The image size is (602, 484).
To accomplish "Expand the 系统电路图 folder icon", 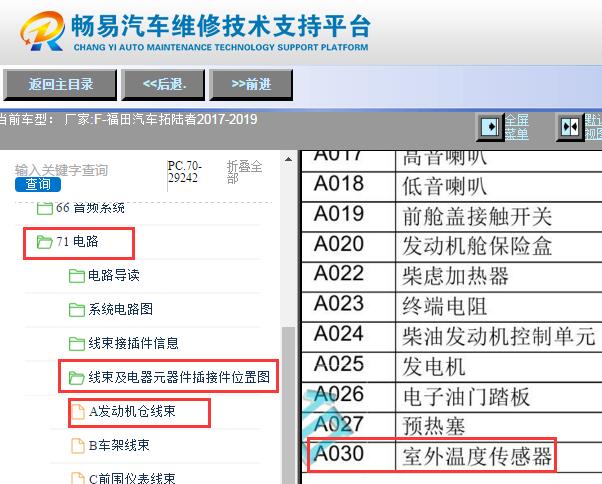I will (x=77, y=310).
